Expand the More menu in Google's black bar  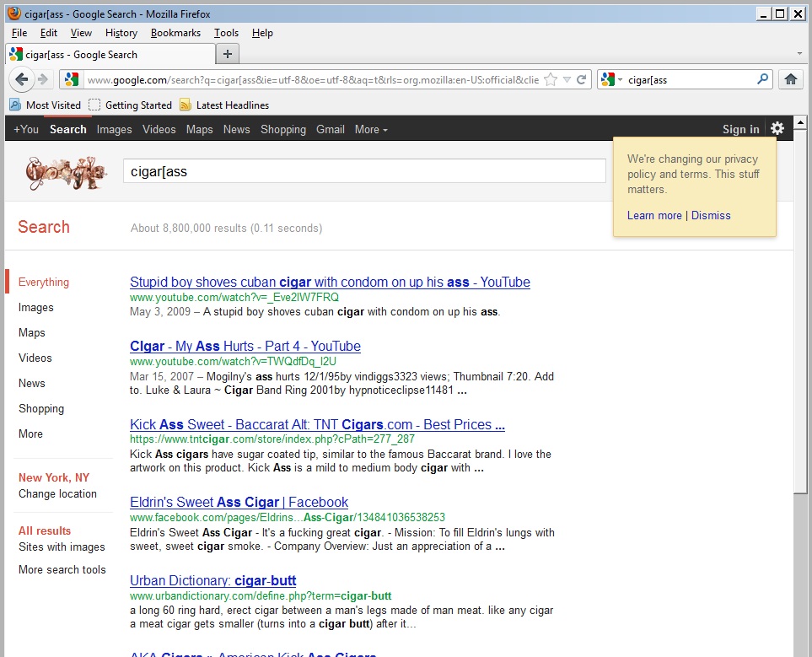point(371,130)
